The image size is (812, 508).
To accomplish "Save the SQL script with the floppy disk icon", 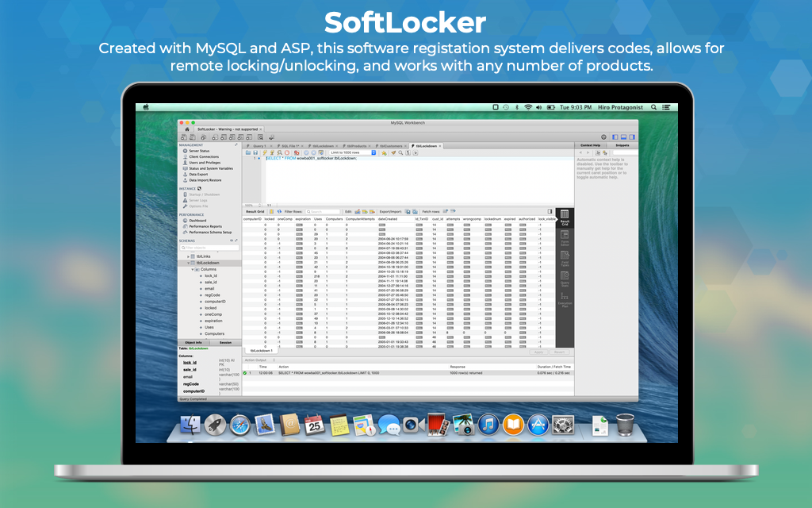I will [x=255, y=152].
